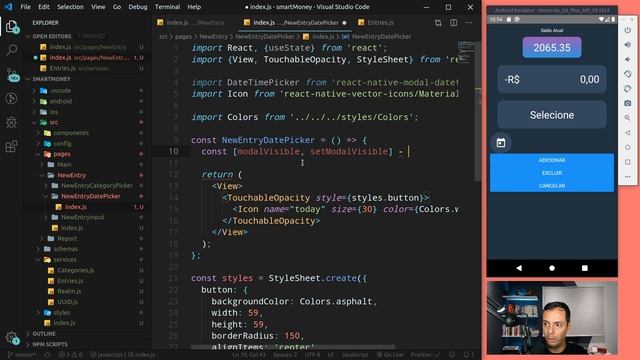
Task: Split the editor to the right
Action: [x=453, y=23]
